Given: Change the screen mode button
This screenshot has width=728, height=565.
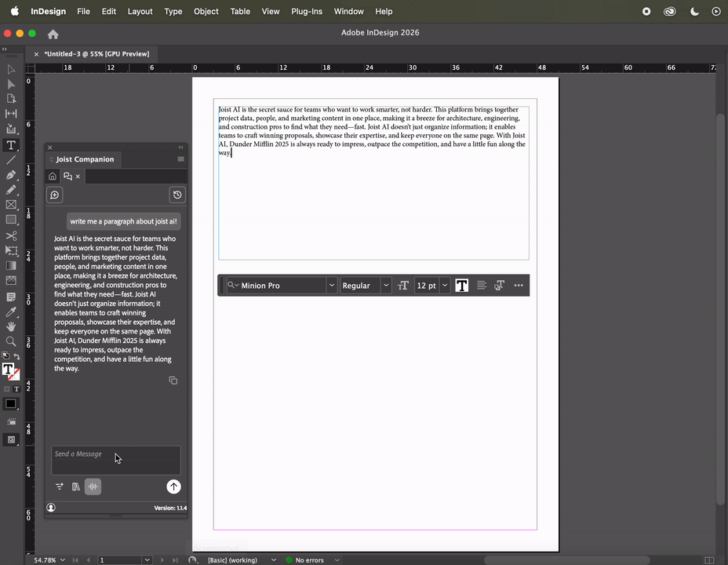Looking at the screenshot, I should click(11, 439).
